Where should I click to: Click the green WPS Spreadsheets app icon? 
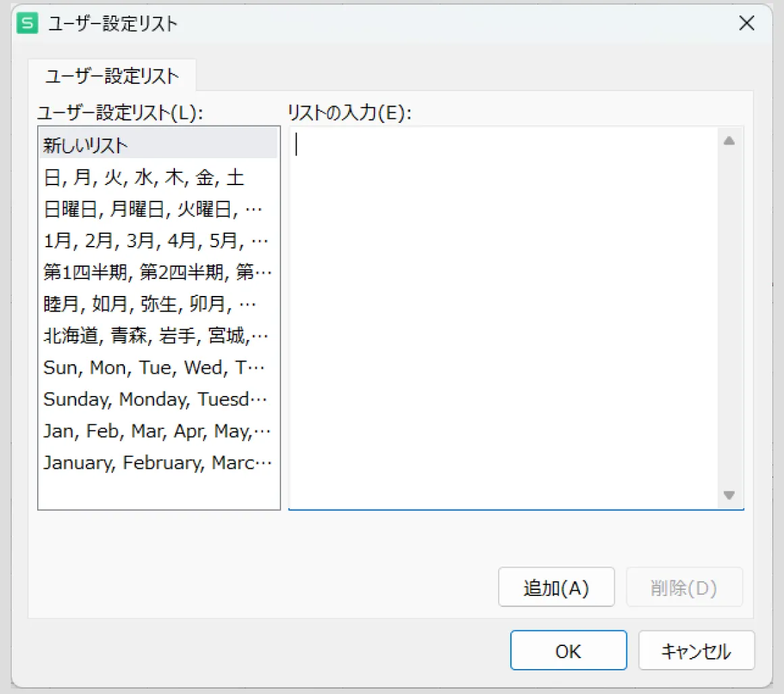click(27, 24)
